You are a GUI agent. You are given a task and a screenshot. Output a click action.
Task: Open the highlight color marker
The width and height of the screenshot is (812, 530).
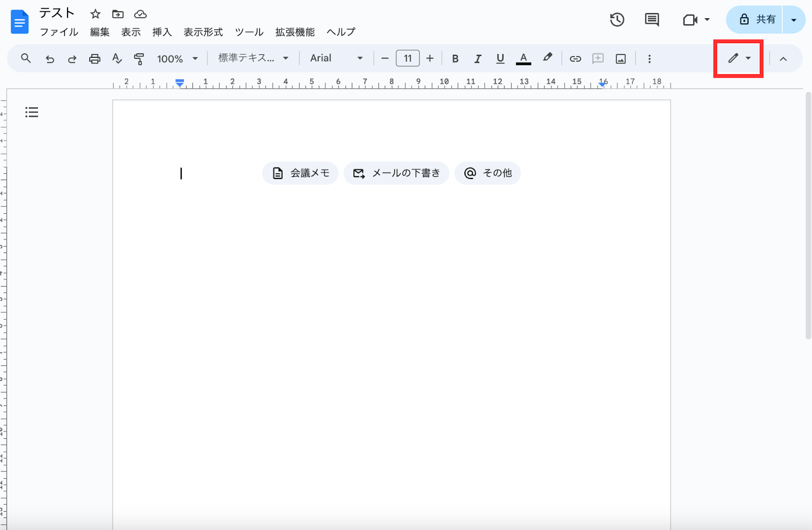click(x=547, y=58)
